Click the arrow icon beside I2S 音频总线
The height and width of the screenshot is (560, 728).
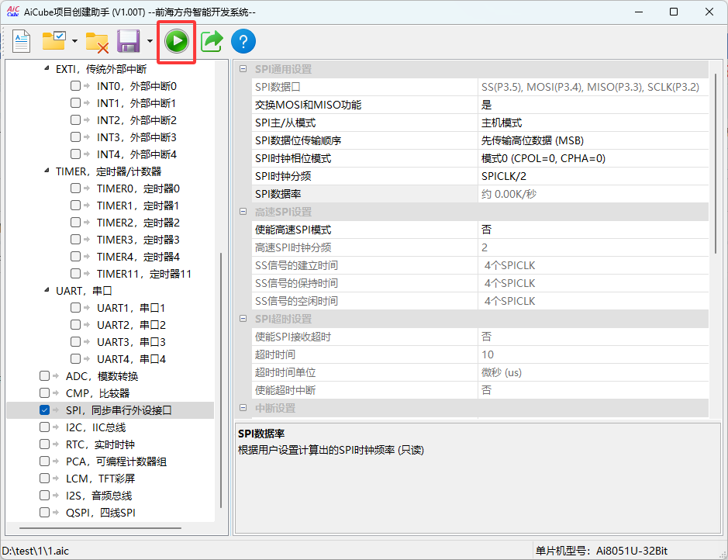56,496
